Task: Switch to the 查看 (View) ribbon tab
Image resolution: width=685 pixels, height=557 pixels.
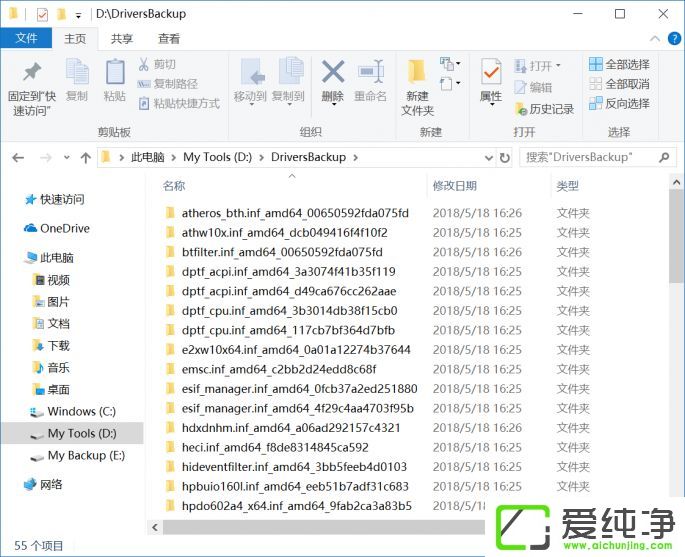Action: pos(169,39)
